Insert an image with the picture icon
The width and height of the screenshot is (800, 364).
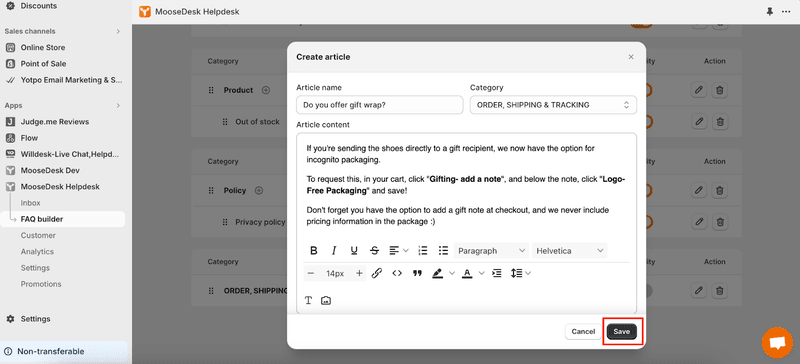[326, 300]
